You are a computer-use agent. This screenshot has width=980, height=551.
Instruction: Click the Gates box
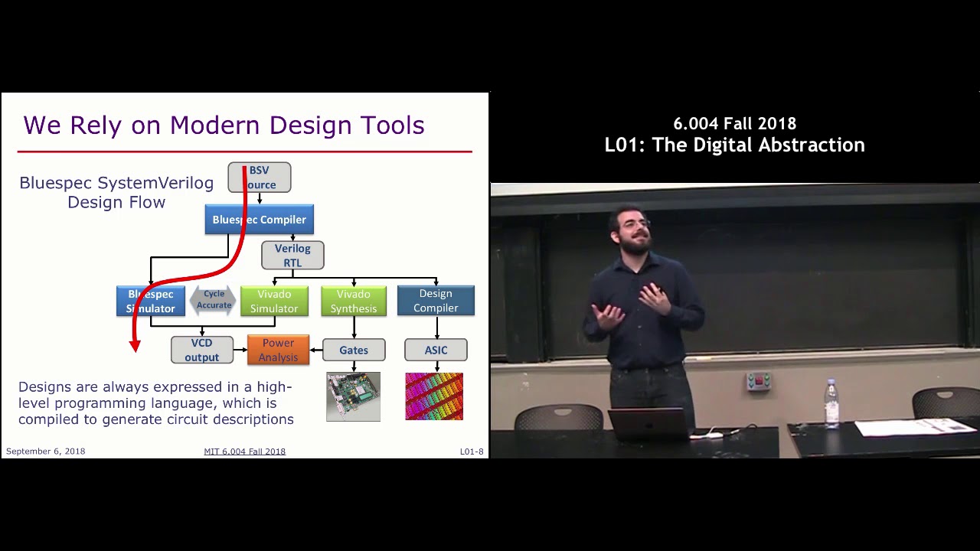tap(354, 350)
